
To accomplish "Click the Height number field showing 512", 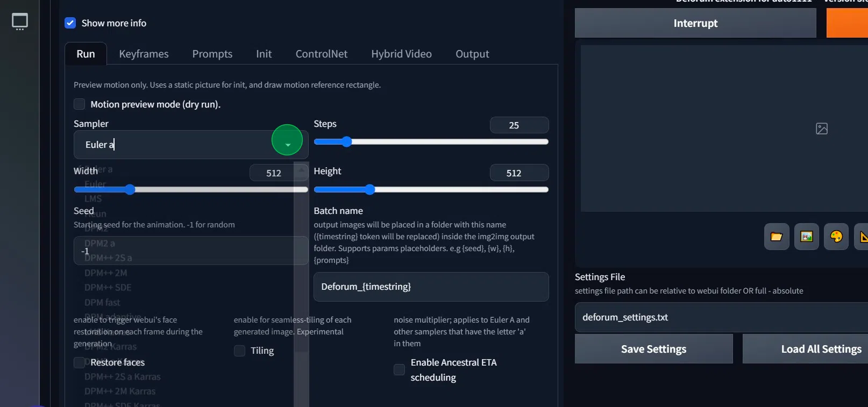I will pos(519,173).
